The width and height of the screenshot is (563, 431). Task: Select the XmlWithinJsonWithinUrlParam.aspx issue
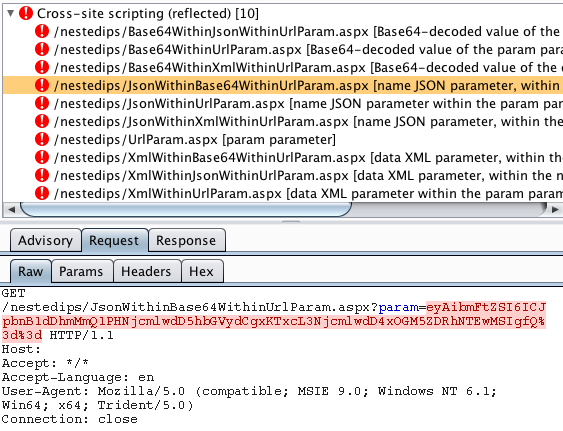[283, 175]
